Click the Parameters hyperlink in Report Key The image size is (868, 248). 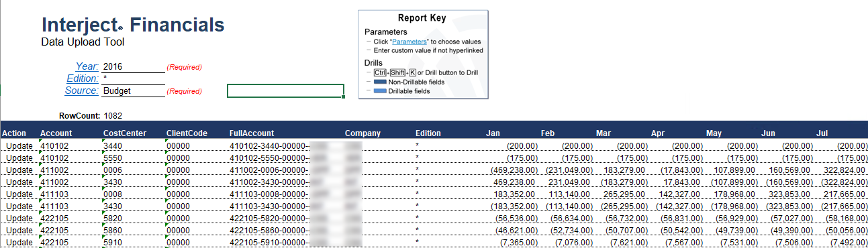coord(409,42)
